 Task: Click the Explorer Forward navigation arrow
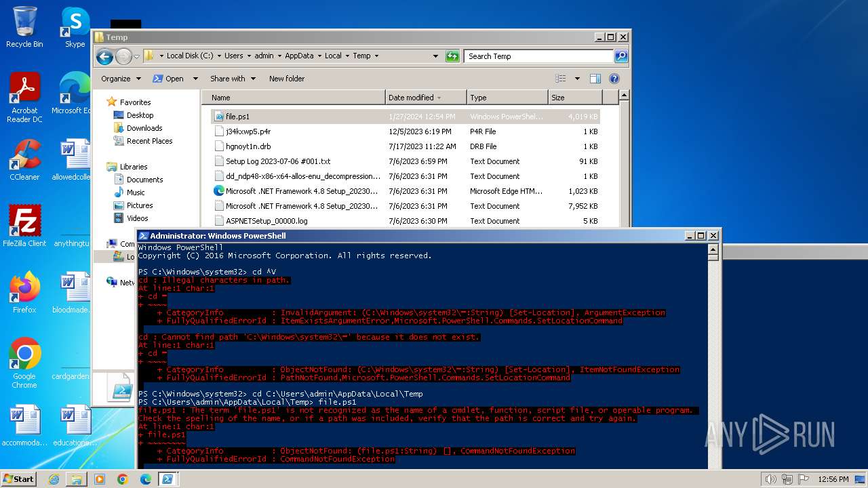coord(123,56)
